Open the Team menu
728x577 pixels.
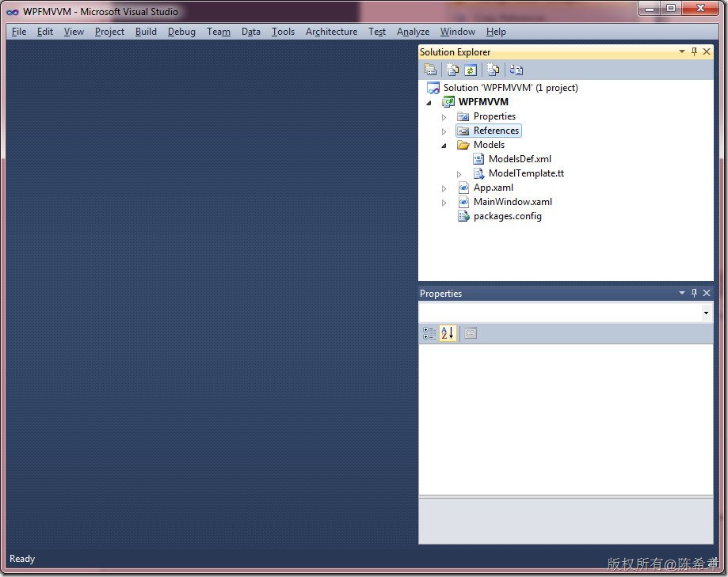coord(219,32)
